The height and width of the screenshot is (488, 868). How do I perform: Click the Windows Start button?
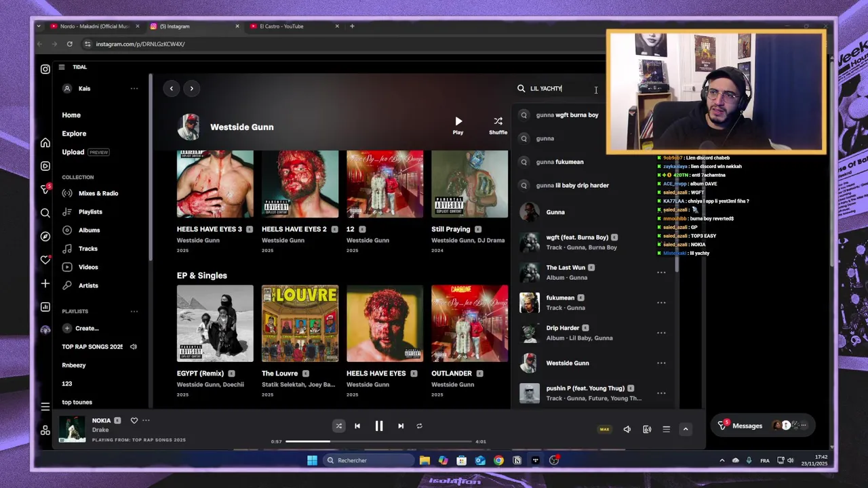click(312, 460)
